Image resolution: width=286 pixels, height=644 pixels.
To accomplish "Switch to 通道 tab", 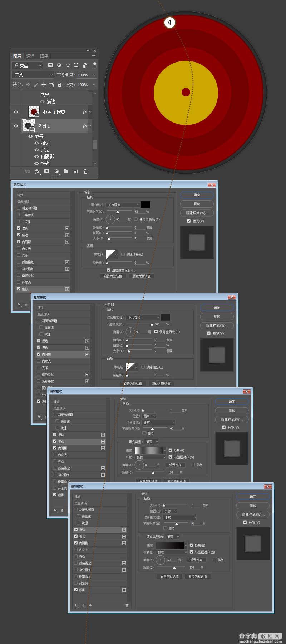I will 30,56.
